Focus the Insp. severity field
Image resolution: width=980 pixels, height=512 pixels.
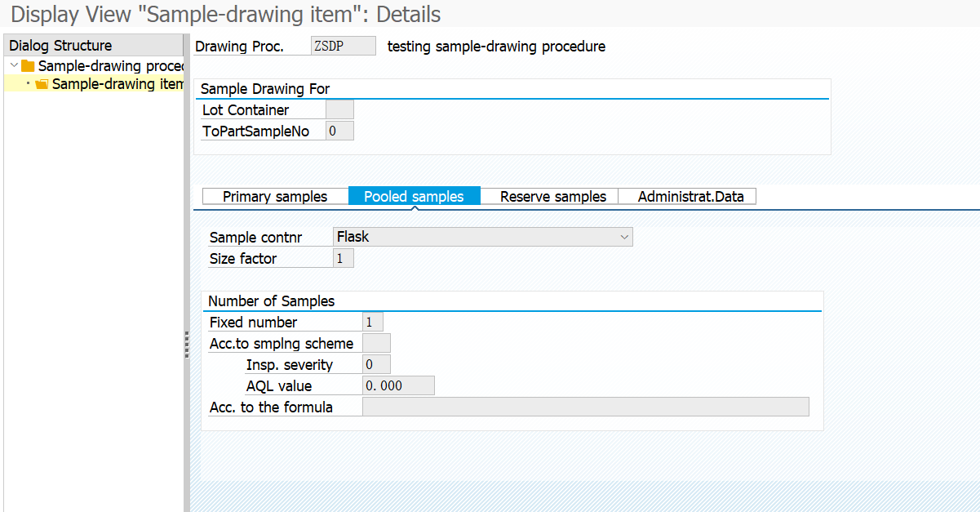(376, 365)
